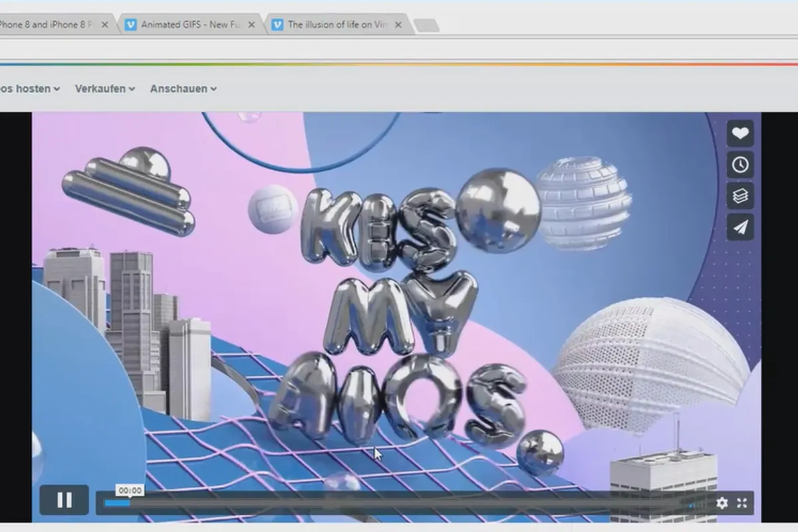The height and width of the screenshot is (532, 798).
Task: Seek along the video progress bar
Action: (x=392, y=503)
